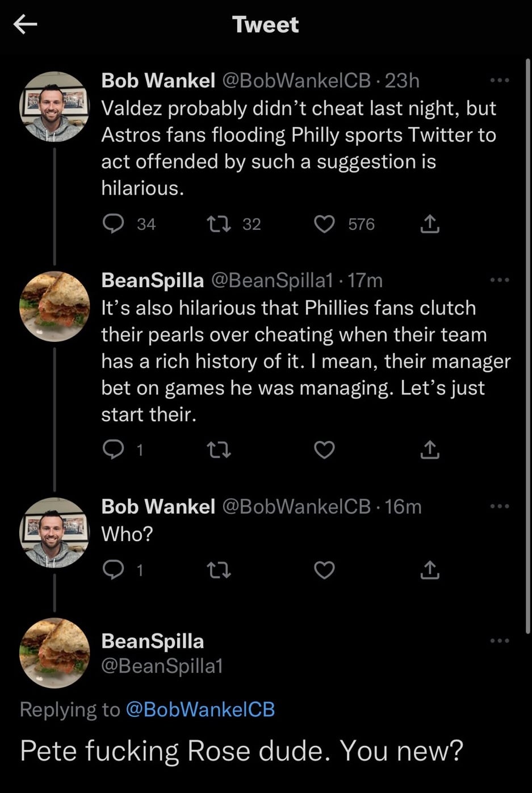532x793 pixels.
Task: Open more options on the Pete Rose tweet
Action: pyautogui.click(x=500, y=641)
